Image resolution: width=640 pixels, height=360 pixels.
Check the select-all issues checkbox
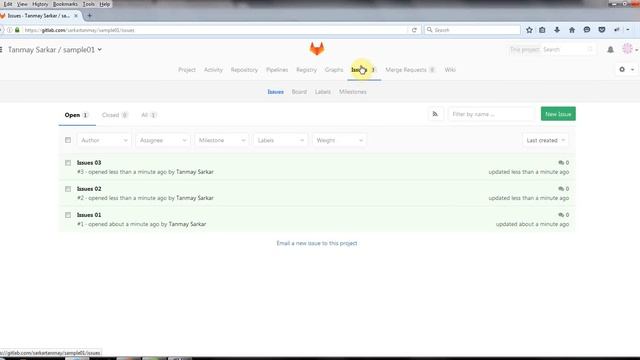pyautogui.click(x=68, y=140)
